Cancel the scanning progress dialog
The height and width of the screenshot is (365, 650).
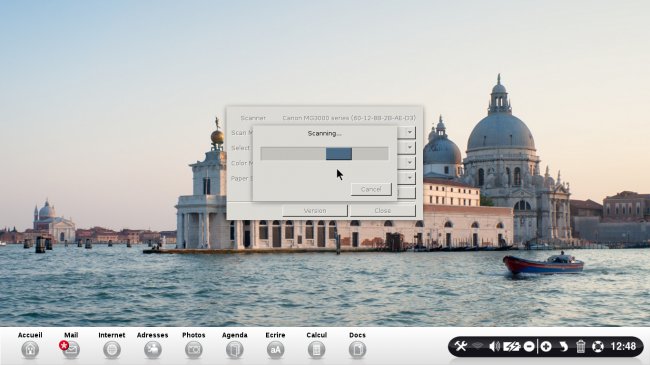[371, 189]
